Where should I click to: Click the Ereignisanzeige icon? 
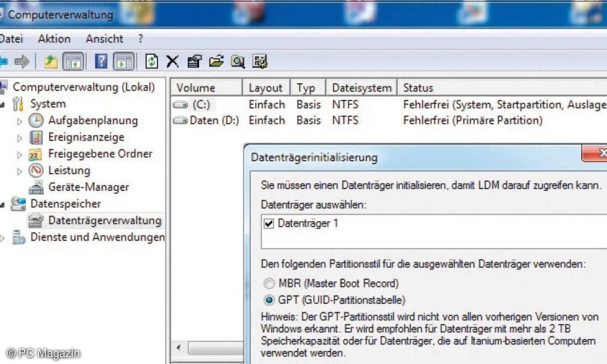[36, 137]
